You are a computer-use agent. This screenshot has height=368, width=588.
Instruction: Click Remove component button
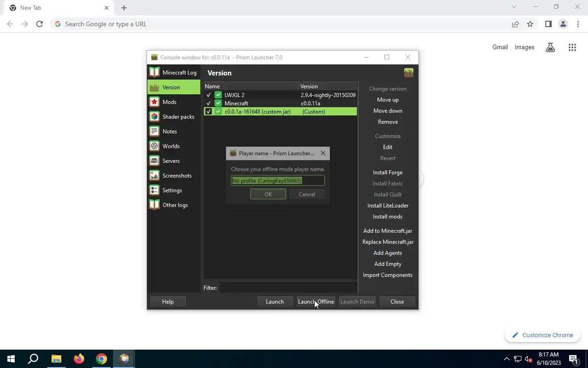[388, 122]
